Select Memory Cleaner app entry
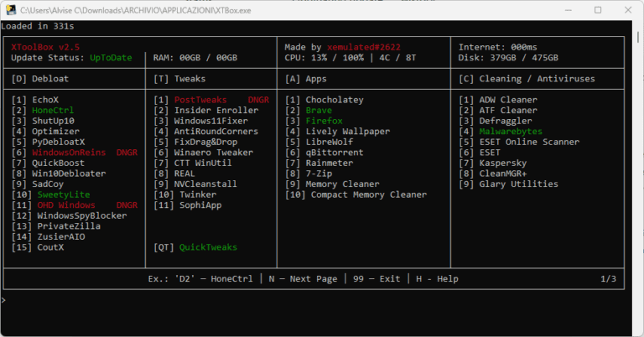Screen dimensions: 644x337 coord(332,184)
